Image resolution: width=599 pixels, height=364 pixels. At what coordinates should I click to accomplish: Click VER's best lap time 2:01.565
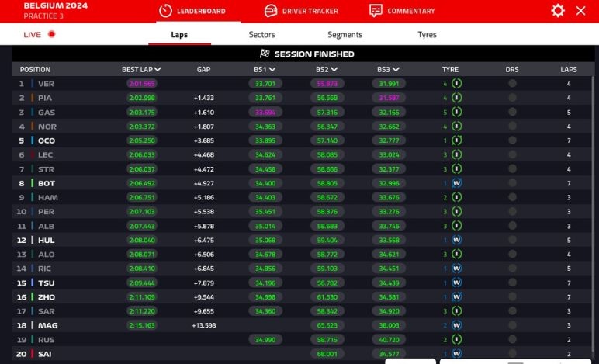pos(143,84)
